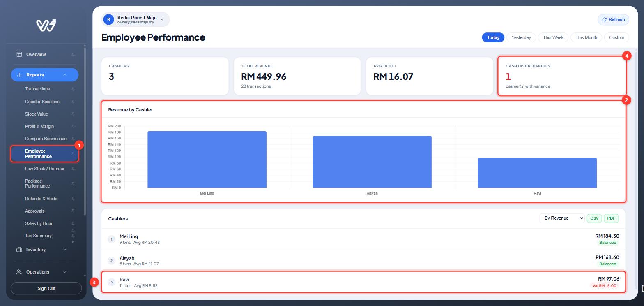This screenshot has height=306, width=644.
Task: Open the Tax Summary report
Action: click(38, 236)
